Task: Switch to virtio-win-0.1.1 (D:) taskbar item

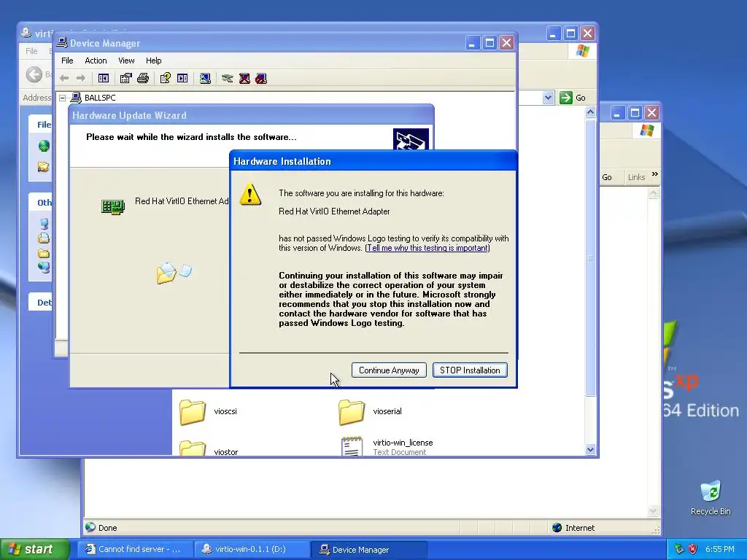Action: (252, 549)
